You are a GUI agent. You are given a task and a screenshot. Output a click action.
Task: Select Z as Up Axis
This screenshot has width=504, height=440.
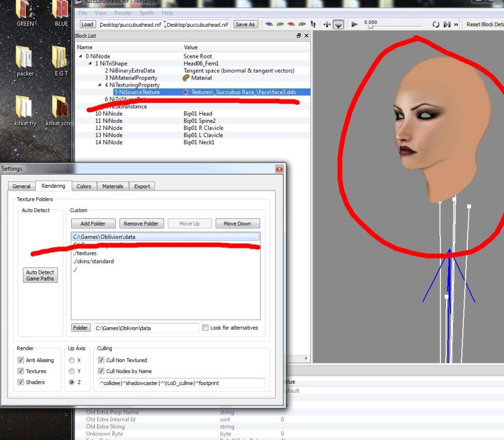pos(72,382)
